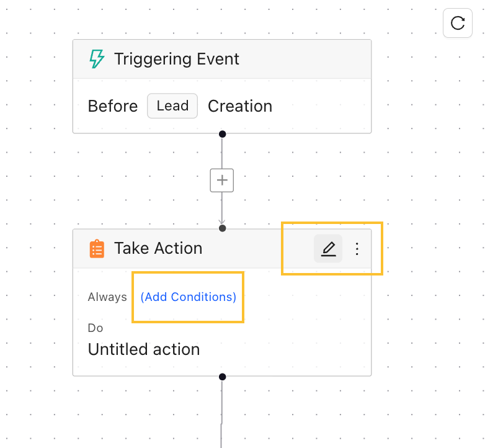Screen dimensions: 485x448
Task: Edit the Take Action step with pencil icon
Action: tap(328, 249)
